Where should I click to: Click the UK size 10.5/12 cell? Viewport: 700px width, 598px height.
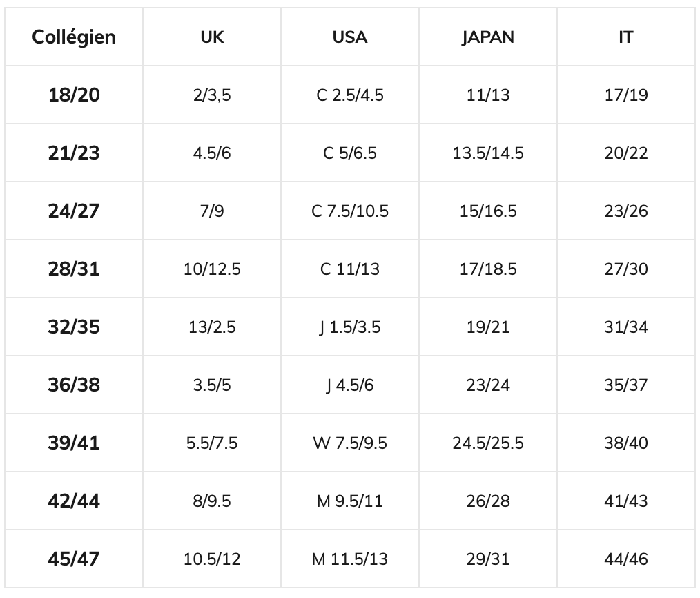coord(212,559)
